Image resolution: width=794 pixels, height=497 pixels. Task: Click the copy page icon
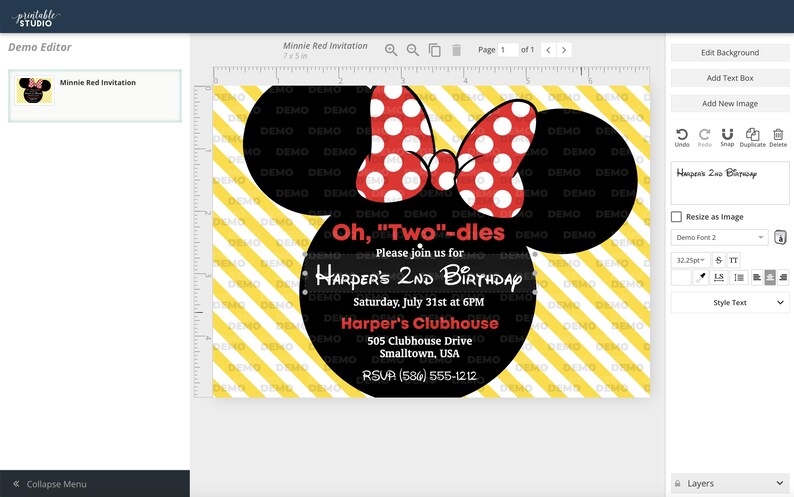pos(434,50)
